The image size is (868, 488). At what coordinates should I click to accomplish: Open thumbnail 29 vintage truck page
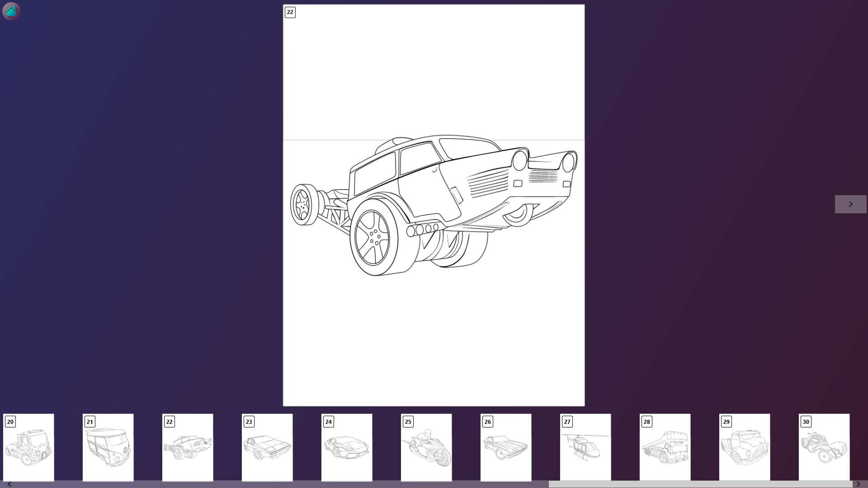pyautogui.click(x=745, y=447)
